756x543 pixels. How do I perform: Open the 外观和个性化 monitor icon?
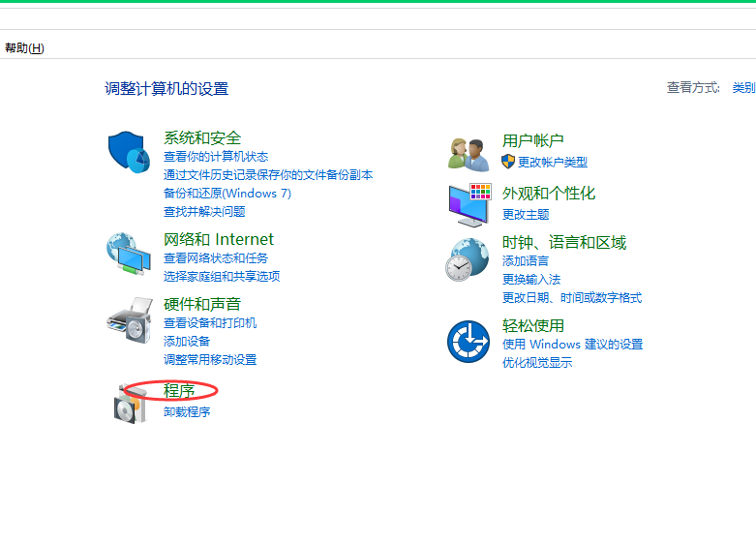469,205
